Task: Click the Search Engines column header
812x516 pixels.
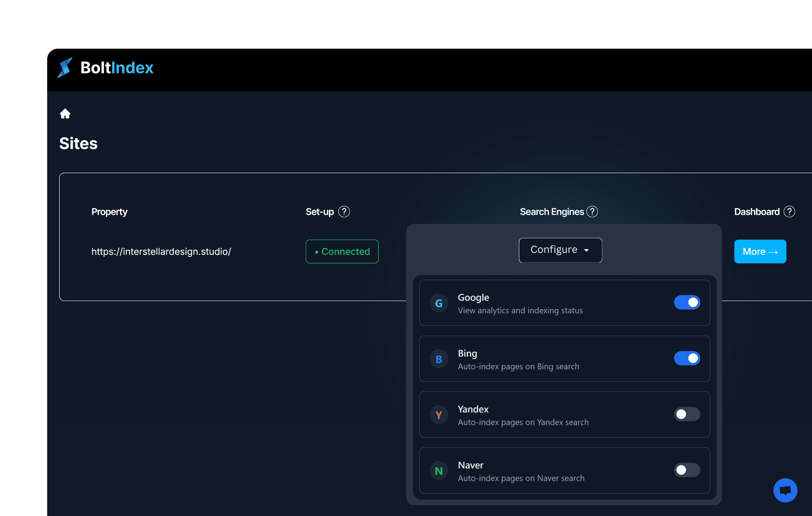Action: click(x=552, y=212)
